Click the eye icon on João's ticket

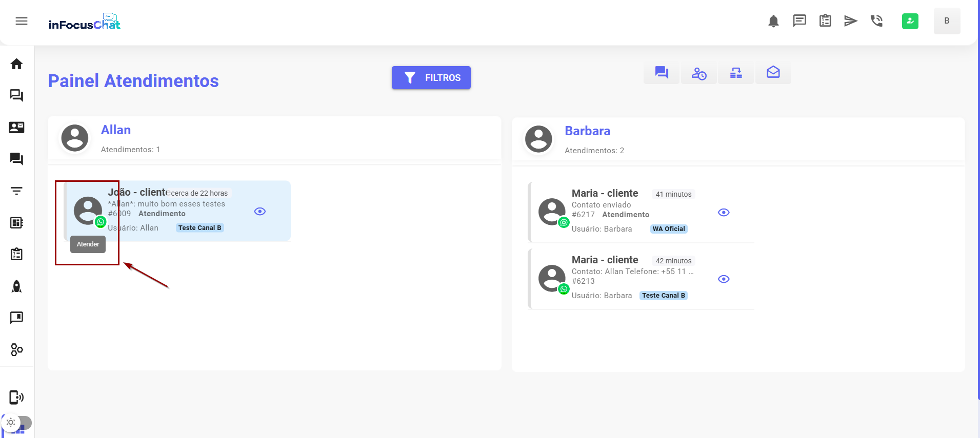pyautogui.click(x=260, y=212)
